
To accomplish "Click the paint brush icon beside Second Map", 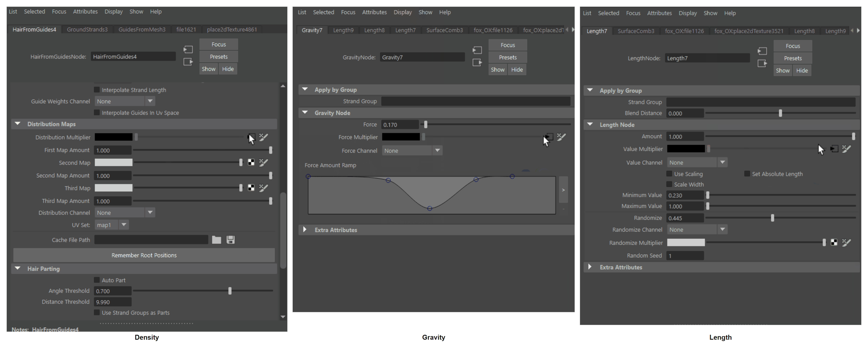I will [x=263, y=163].
